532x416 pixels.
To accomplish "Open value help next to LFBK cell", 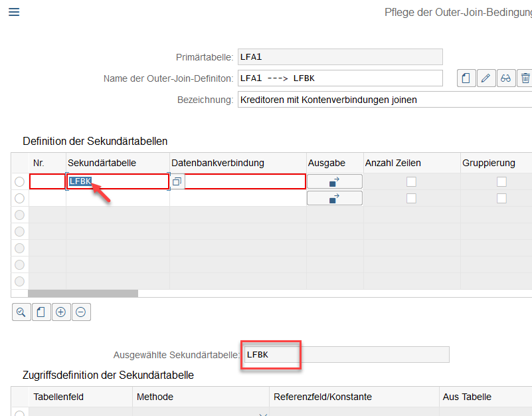I will [x=177, y=181].
